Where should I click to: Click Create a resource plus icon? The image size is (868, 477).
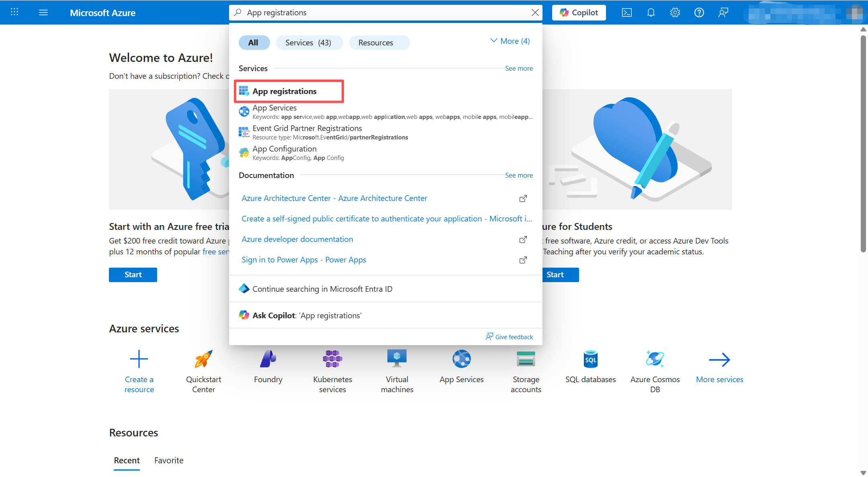tap(139, 359)
